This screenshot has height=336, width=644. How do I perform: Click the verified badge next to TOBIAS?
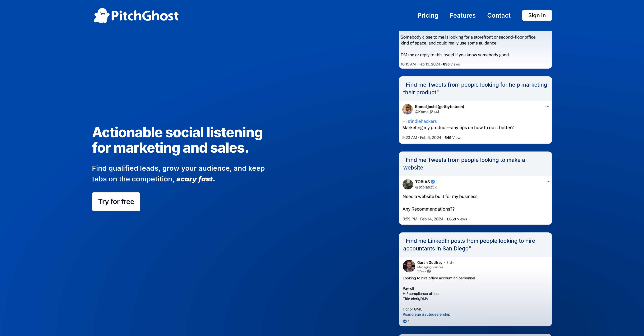click(x=433, y=182)
